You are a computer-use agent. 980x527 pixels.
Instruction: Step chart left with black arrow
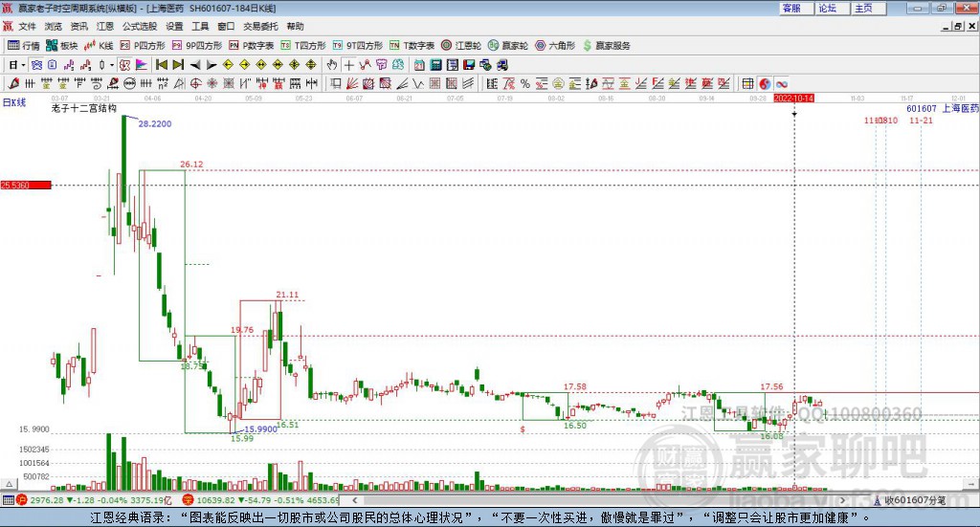195,65
